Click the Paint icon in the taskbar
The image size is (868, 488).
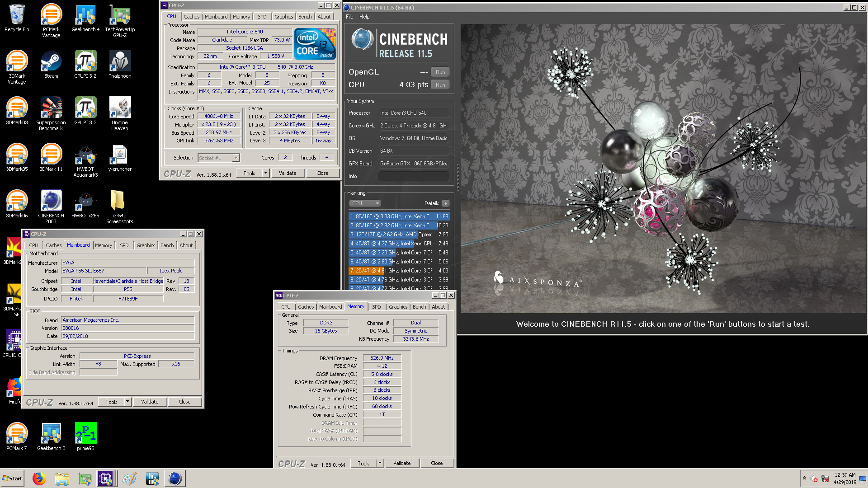[x=129, y=478]
